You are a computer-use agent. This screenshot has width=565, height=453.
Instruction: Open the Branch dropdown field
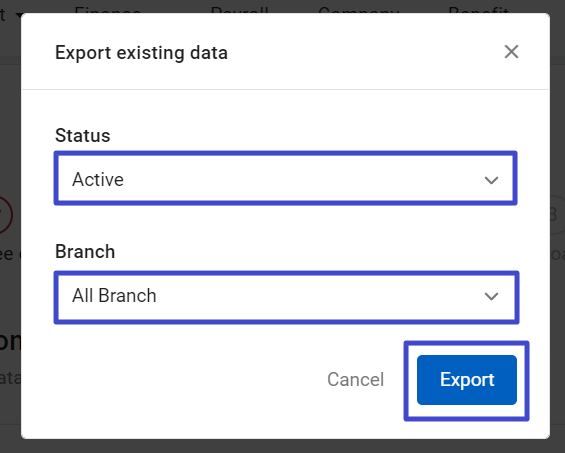[286, 297]
